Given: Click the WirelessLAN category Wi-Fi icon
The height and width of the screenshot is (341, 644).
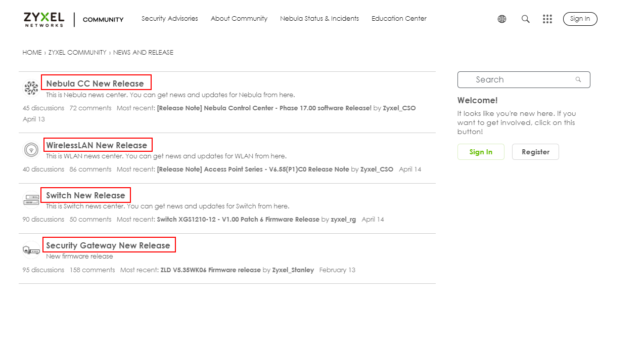Looking at the screenshot, I should [x=31, y=150].
